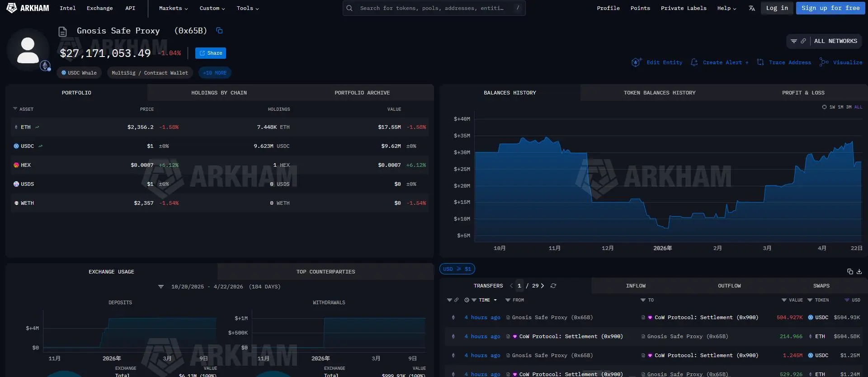This screenshot has height=377, width=868.
Task: Click the Visualize graph icon
Action: (x=824, y=62)
